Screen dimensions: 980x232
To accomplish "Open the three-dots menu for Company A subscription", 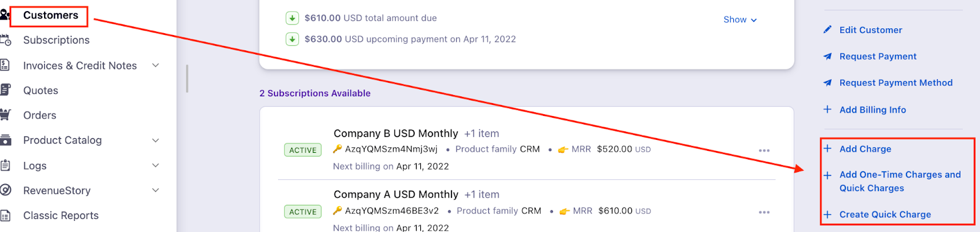I will pos(764,212).
